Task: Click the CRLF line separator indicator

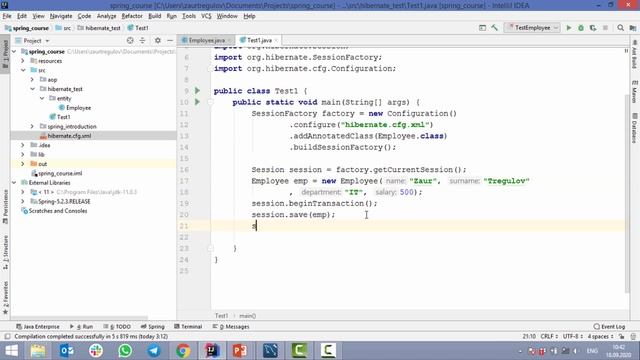Action: click(x=549, y=336)
